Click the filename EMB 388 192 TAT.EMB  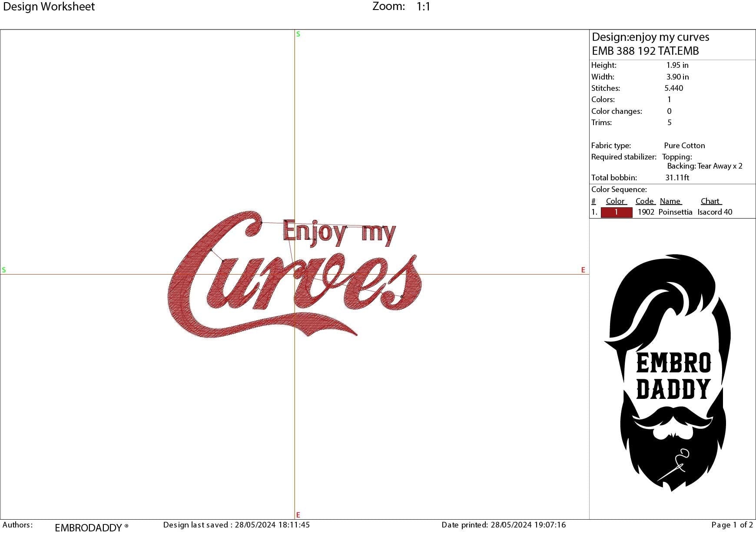pyautogui.click(x=646, y=51)
